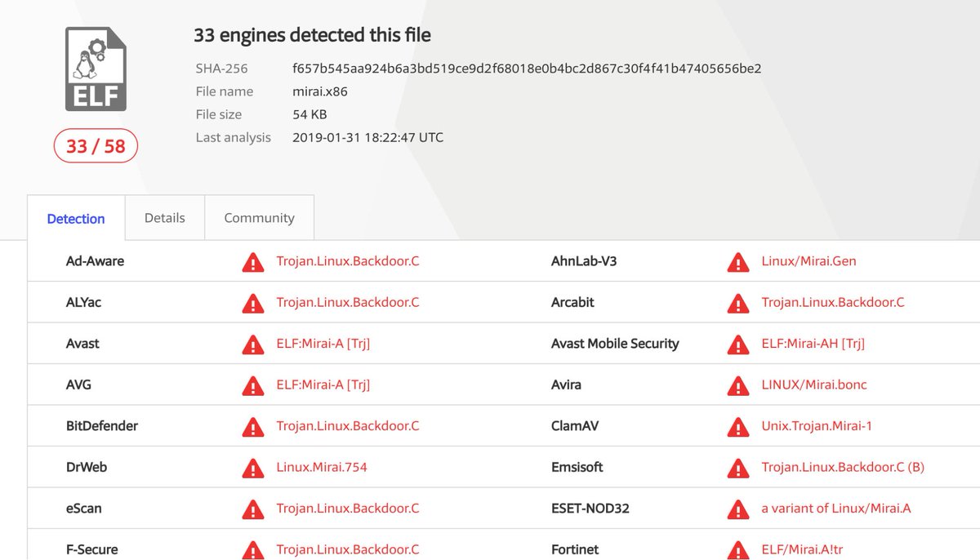
Task: Click Ad-Aware's Trojan.Linux.Backdoor.C result
Action: pos(348,261)
